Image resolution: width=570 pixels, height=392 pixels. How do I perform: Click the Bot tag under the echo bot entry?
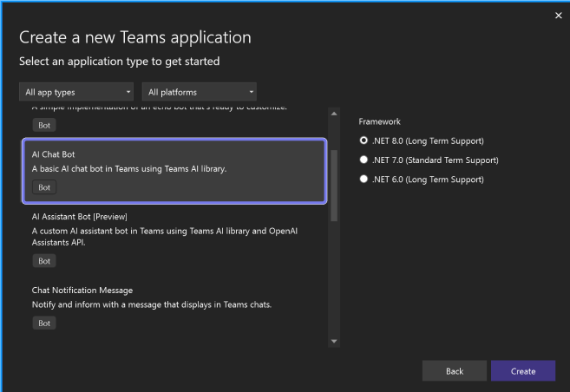[x=44, y=125]
